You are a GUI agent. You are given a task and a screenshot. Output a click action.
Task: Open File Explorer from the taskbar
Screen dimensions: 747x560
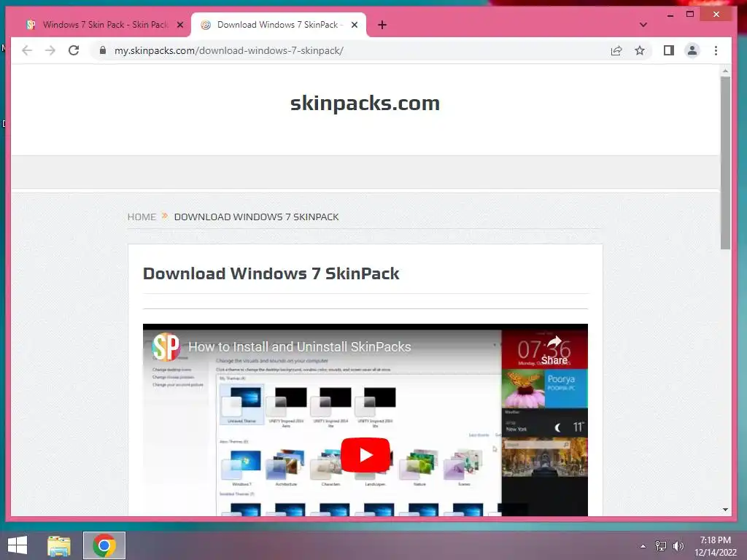click(x=59, y=545)
